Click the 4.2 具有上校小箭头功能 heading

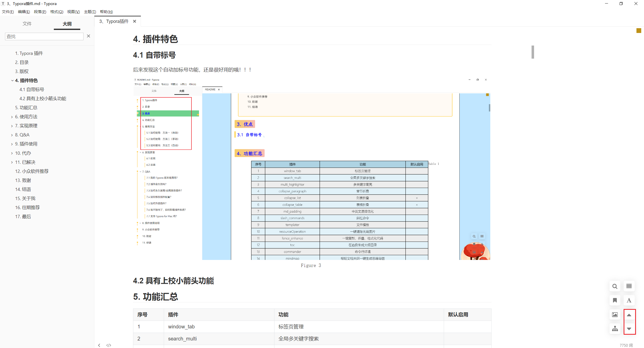pos(173,281)
